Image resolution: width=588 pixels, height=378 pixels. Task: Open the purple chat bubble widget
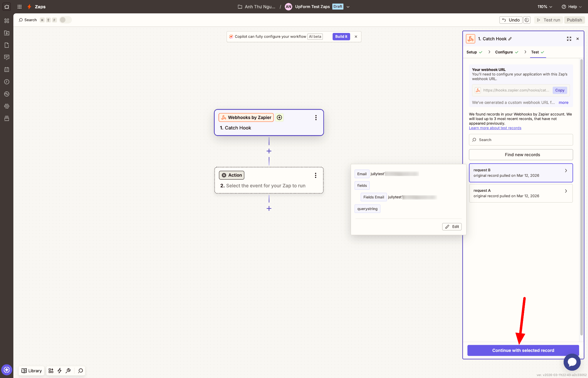[572, 362]
